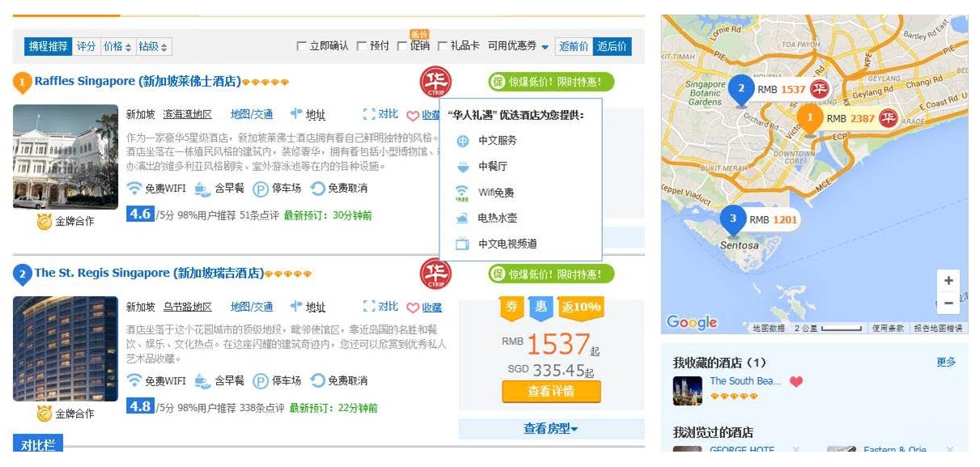Click the 返10% cashback badge
This screenshot has height=467, width=980.
(581, 307)
